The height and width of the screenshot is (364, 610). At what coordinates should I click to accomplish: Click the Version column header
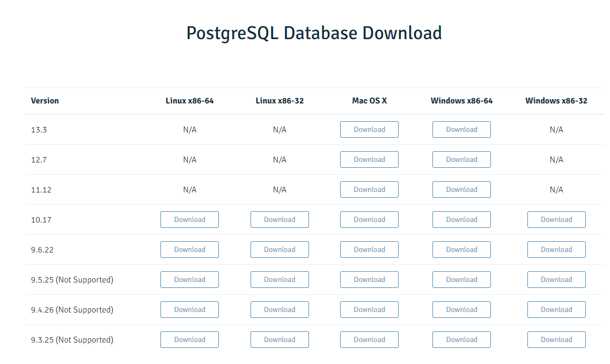tap(45, 101)
